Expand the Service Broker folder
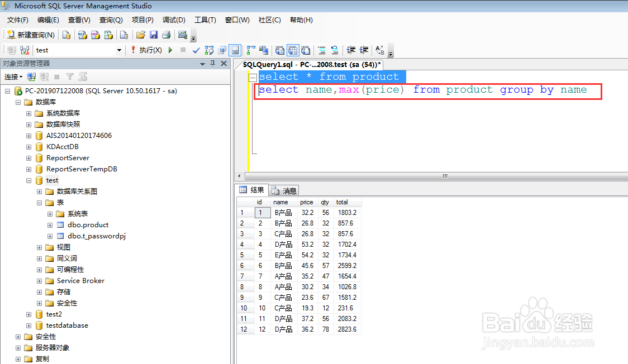628x364 pixels. pos(39,281)
